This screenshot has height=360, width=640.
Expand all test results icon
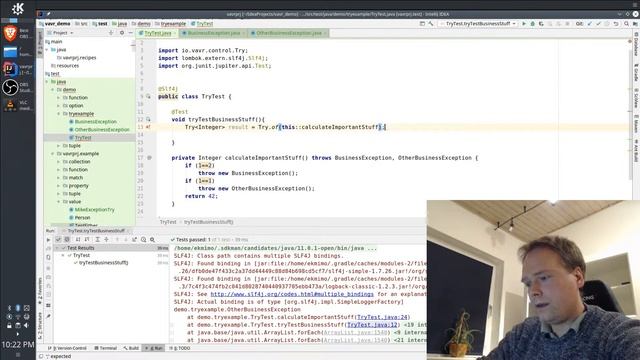pyautogui.click(x=97, y=240)
